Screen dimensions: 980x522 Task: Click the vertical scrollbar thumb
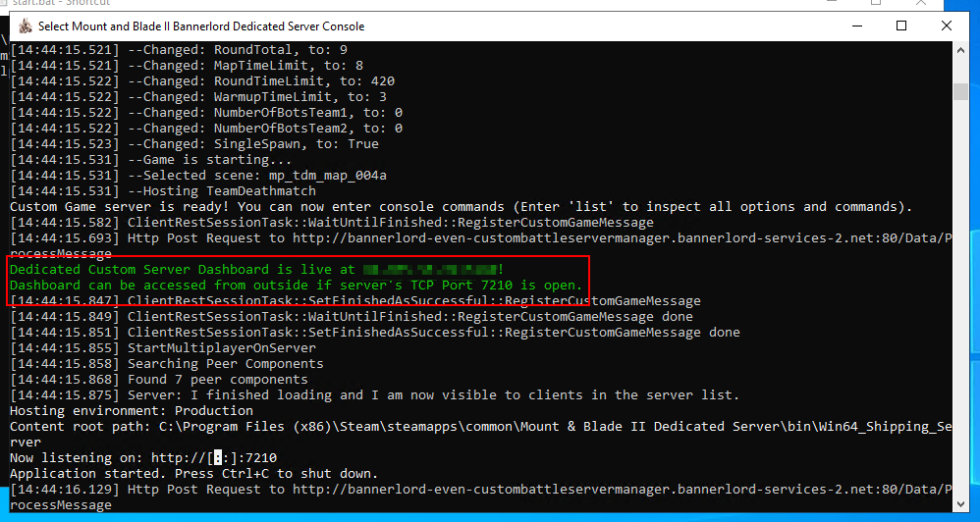pyautogui.click(x=960, y=91)
